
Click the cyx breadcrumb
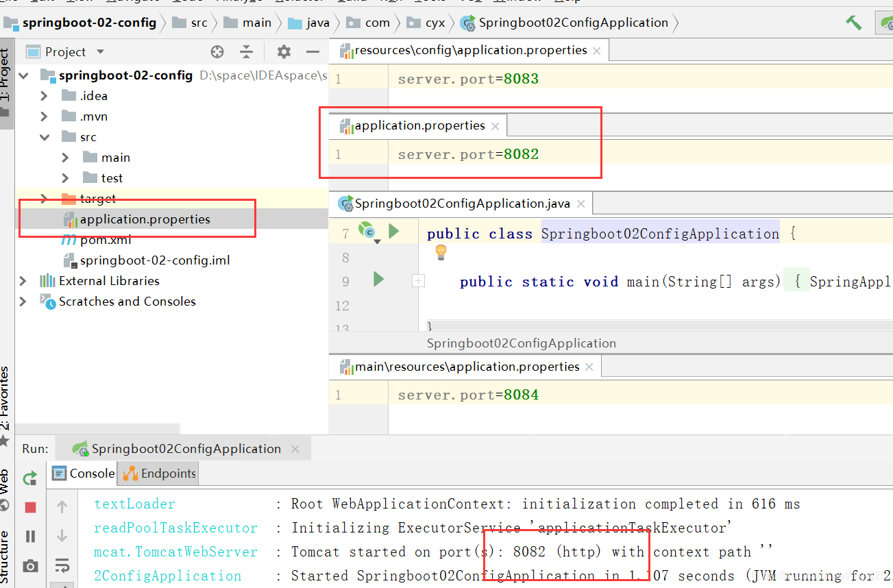pos(426,23)
